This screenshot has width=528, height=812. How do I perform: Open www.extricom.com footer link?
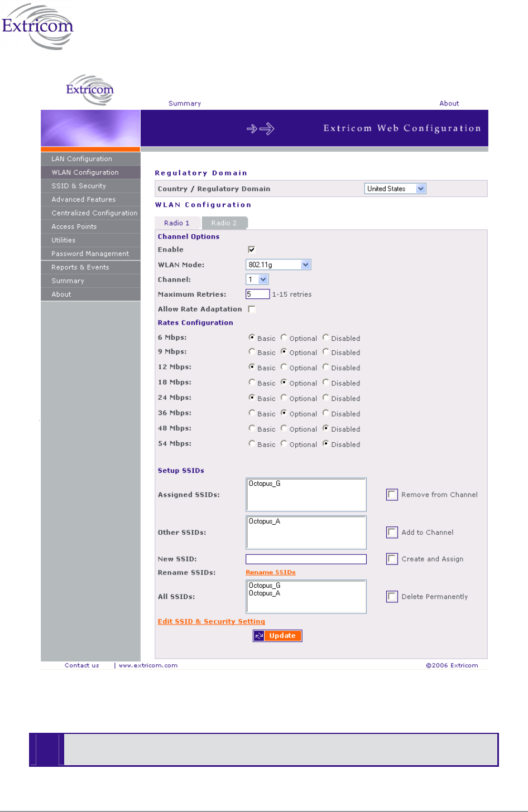pyautogui.click(x=148, y=665)
